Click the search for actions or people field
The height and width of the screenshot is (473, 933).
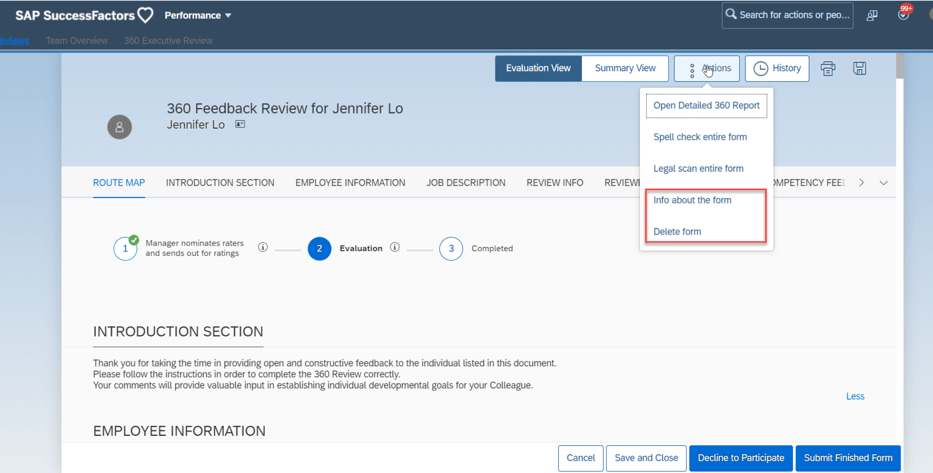coord(787,15)
